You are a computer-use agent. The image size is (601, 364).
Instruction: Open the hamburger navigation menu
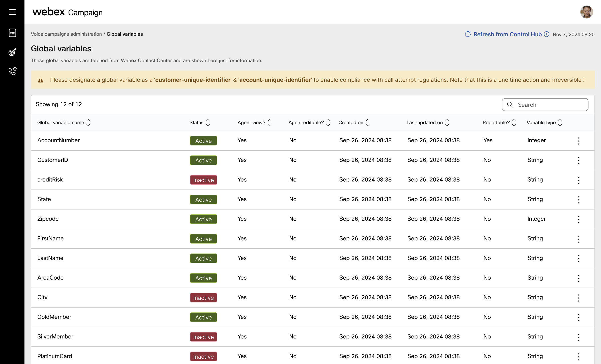(x=12, y=12)
